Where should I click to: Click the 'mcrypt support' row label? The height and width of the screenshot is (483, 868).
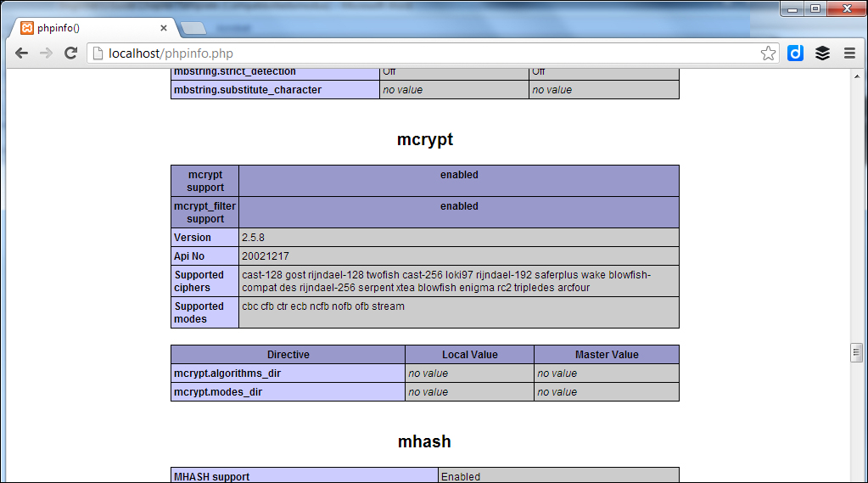pyautogui.click(x=204, y=181)
